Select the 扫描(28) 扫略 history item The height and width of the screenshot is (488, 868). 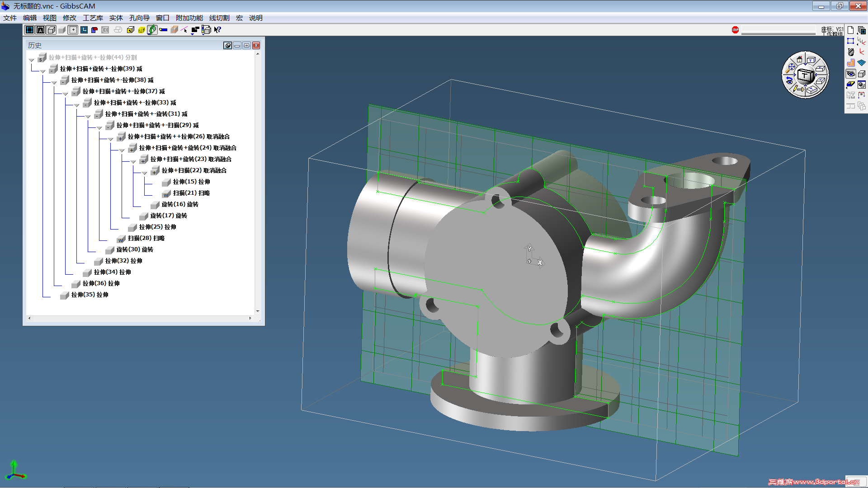(146, 238)
